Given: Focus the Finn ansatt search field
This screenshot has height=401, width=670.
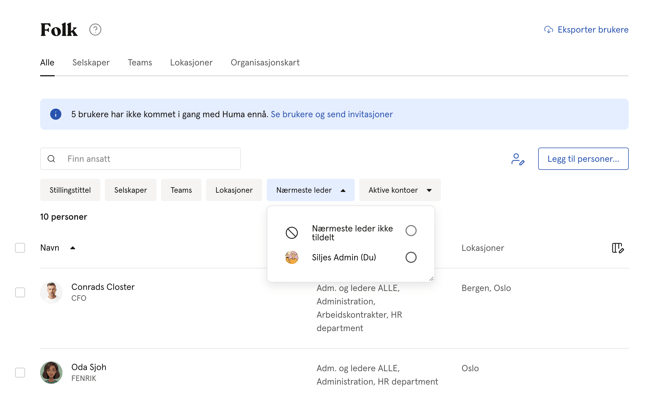Looking at the screenshot, I should click(140, 159).
